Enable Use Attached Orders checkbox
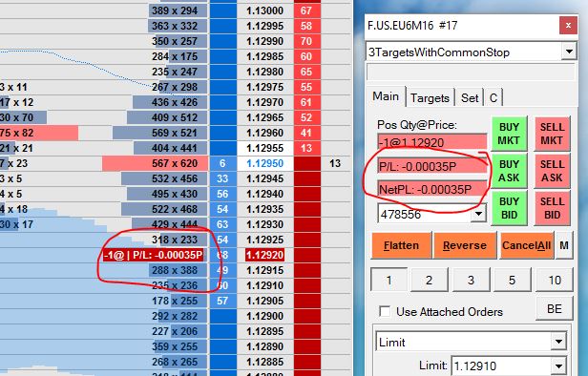Viewport: 588px width, 376px height. pyautogui.click(x=385, y=311)
